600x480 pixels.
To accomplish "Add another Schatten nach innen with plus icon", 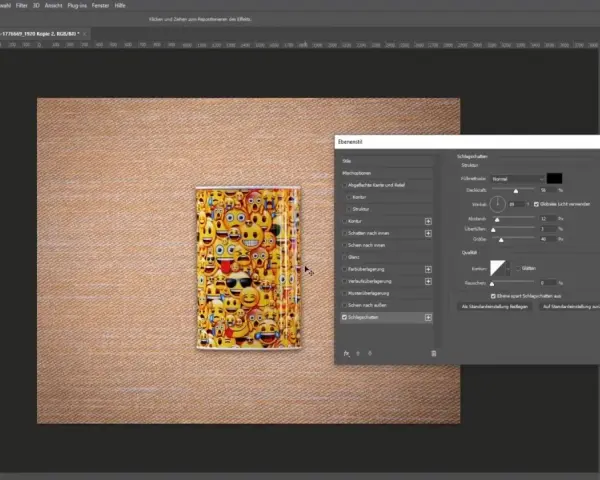I will point(428,233).
